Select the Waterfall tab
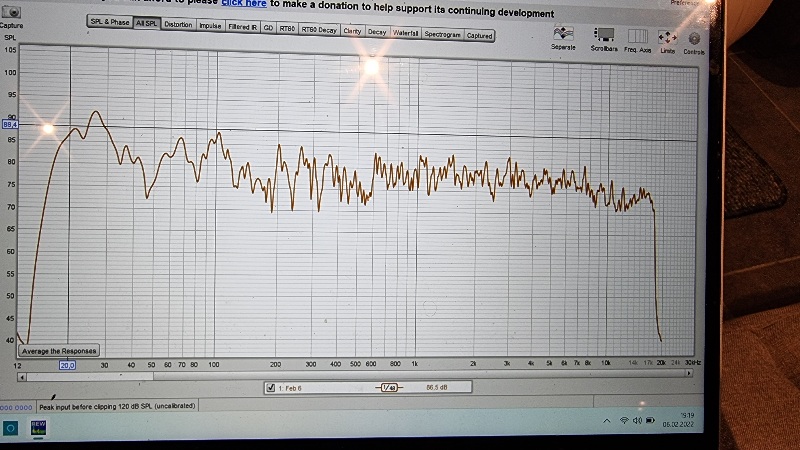 (x=405, y=32)
